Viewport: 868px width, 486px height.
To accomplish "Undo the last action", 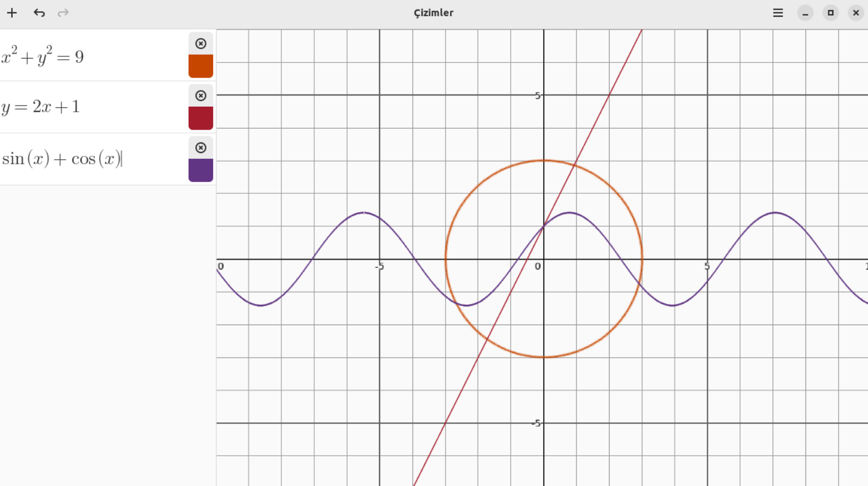I will pos(39,13).
